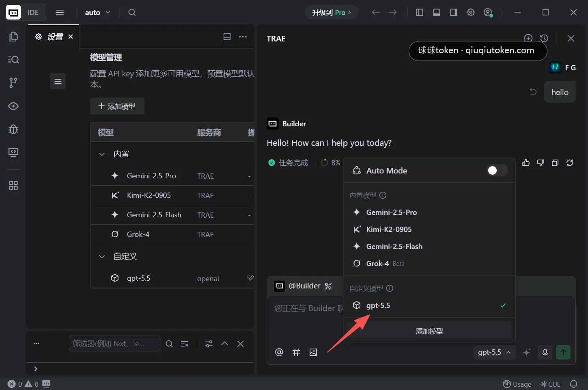Open source control branch icon in sidebar

point(13,83)
